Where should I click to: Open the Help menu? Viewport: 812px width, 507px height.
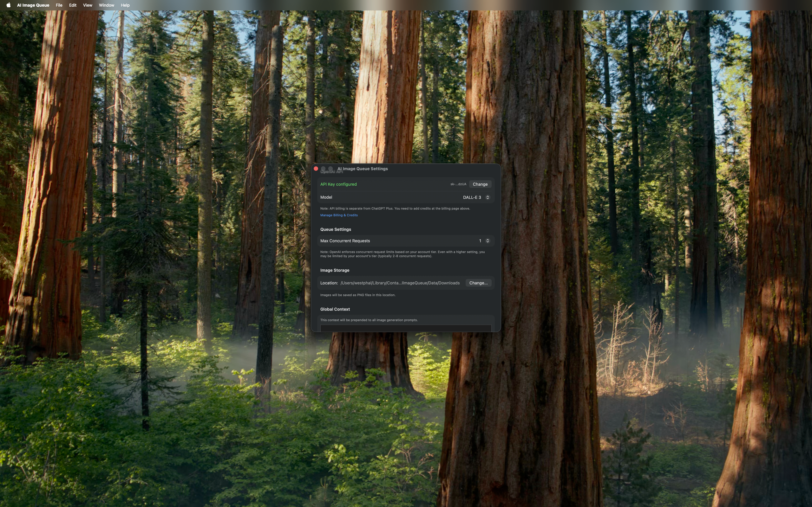pyautogui.click(x=125, y=5)
